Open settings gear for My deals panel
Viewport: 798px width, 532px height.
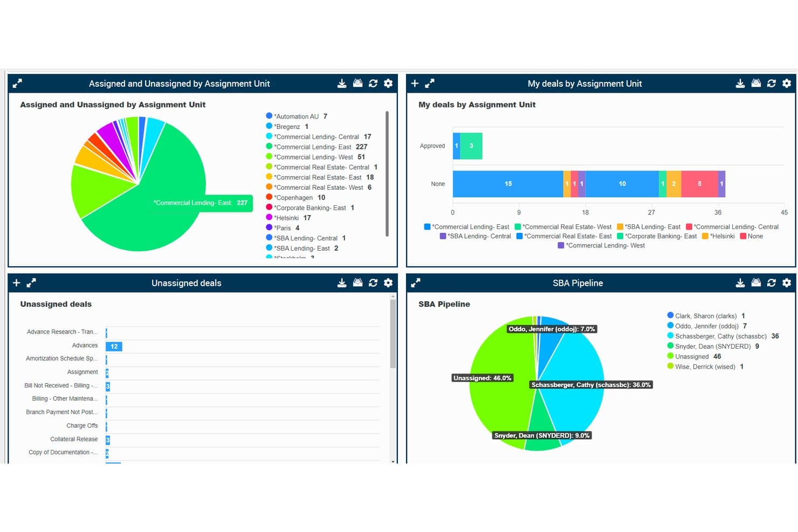tap(787, 84)
